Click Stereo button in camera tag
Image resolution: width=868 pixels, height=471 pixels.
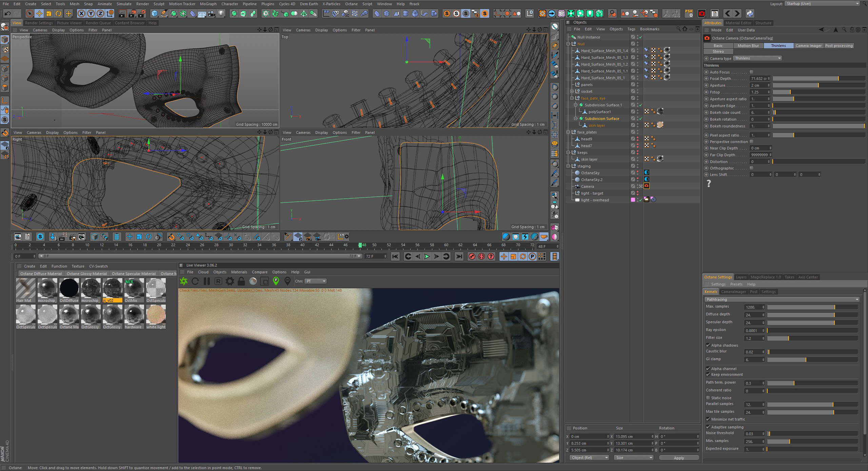click(718, 52)
